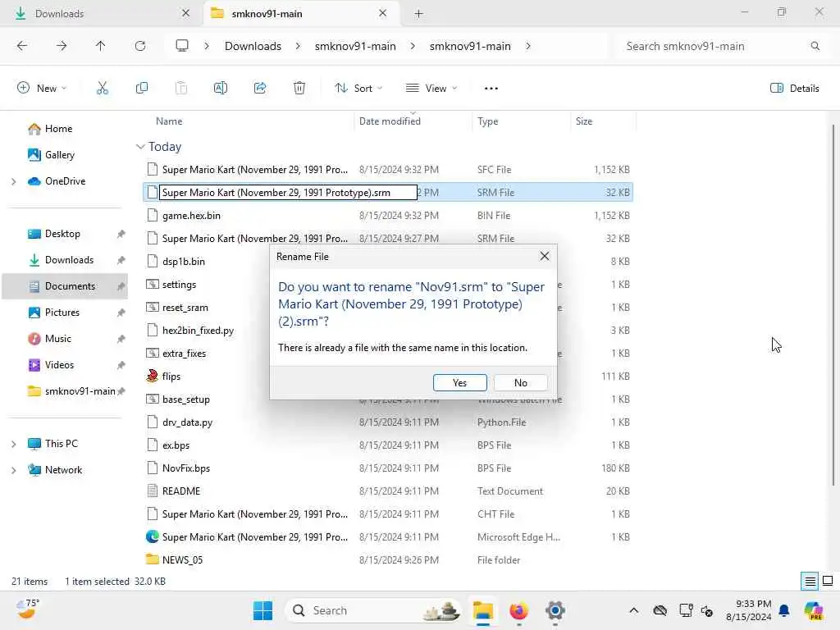Screen dimensions: 840x630
Task: Collapse the Today group
Action: click(x=140, y=147)
